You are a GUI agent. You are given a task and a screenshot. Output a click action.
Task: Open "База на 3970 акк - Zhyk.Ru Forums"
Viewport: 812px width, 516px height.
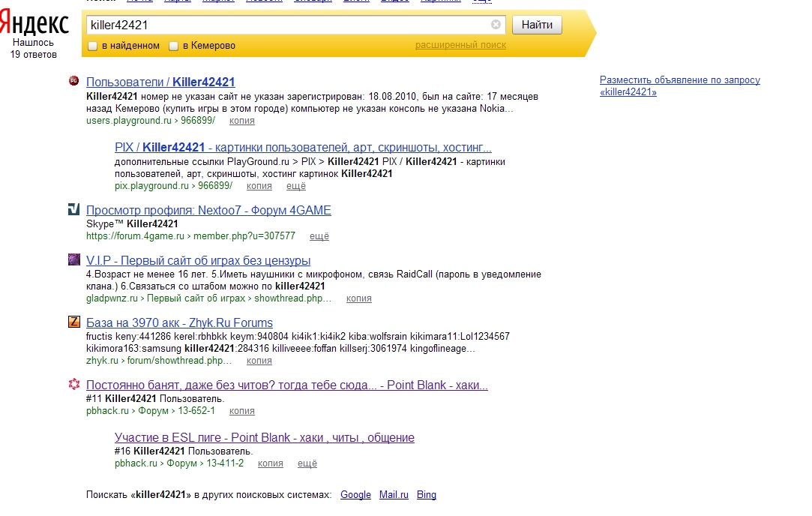[179, 323]
